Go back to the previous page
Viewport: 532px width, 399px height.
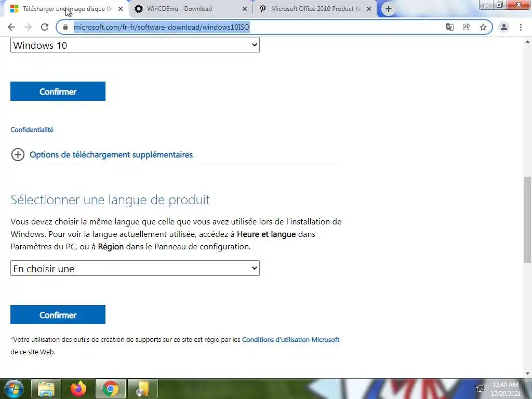11,27
